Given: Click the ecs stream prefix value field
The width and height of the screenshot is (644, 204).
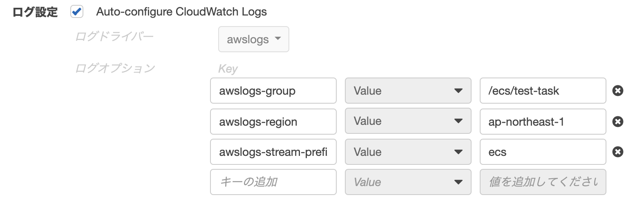Looking at the screenshot, I should click(x=543, y=152).
